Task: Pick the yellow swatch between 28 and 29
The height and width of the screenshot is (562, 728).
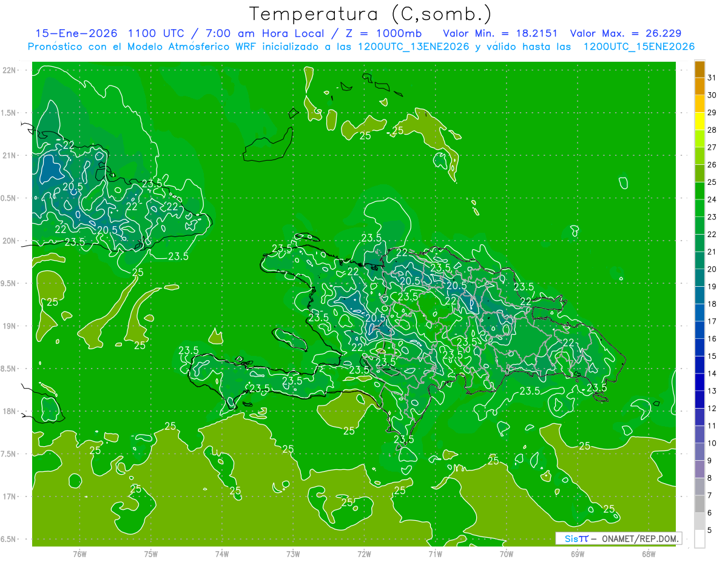Action: click(699, 121)
